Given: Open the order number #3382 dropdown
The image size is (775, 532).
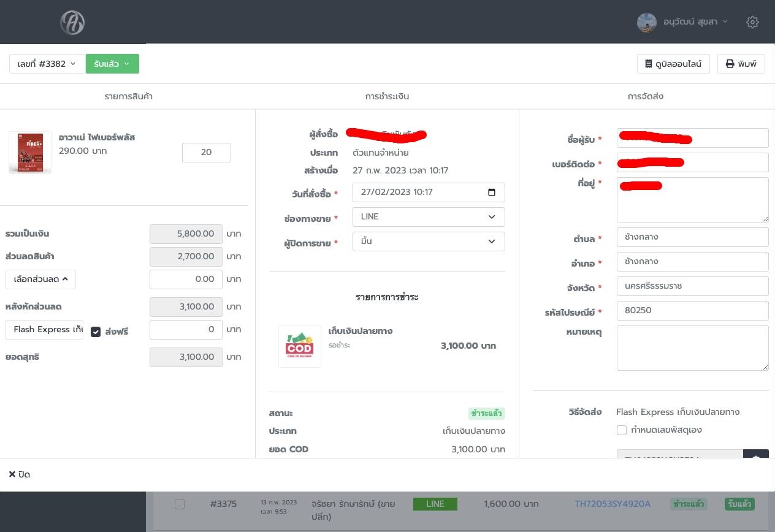Looking at the screenshot, I should coord(47,64).
